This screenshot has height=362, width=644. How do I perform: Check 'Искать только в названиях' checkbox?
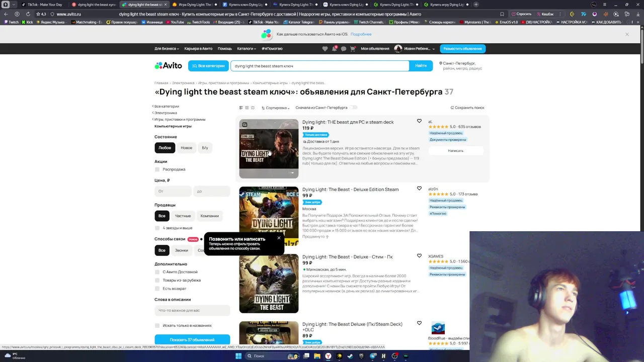pyautogui.click(x=157, y=325)
